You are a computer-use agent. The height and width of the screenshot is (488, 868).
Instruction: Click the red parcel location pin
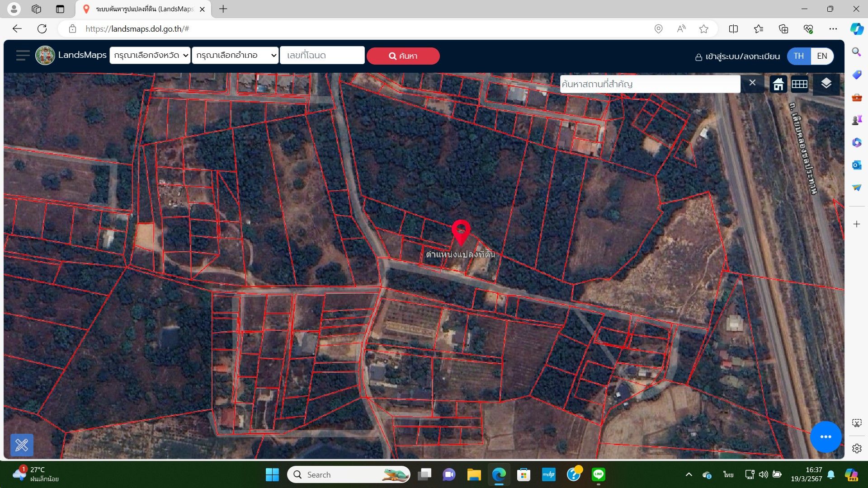(x=461, y=232)
